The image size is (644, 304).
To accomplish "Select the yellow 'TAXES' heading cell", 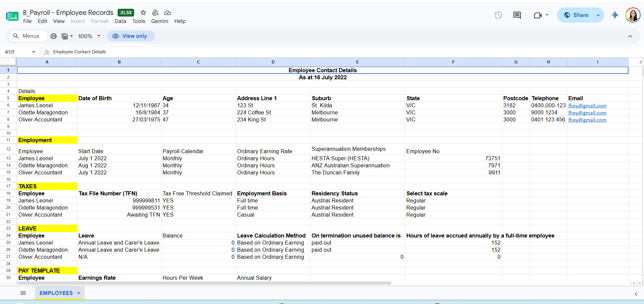I will (47, 186).
